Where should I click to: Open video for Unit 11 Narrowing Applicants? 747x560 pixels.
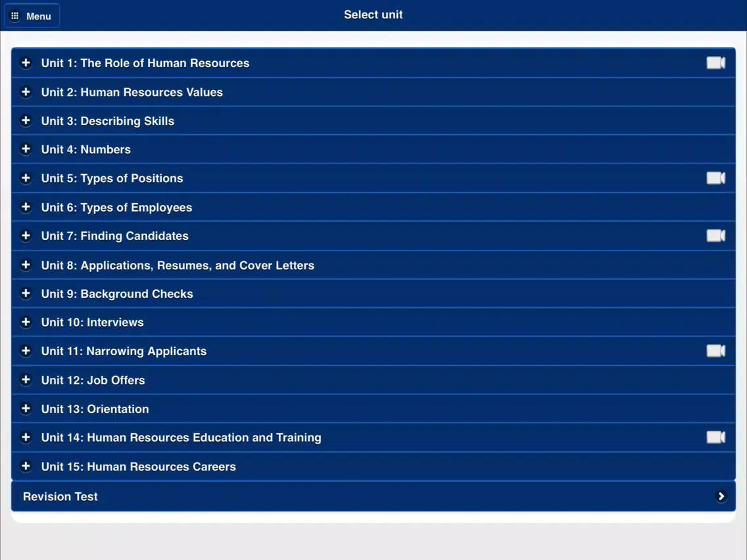coord(715,351)
